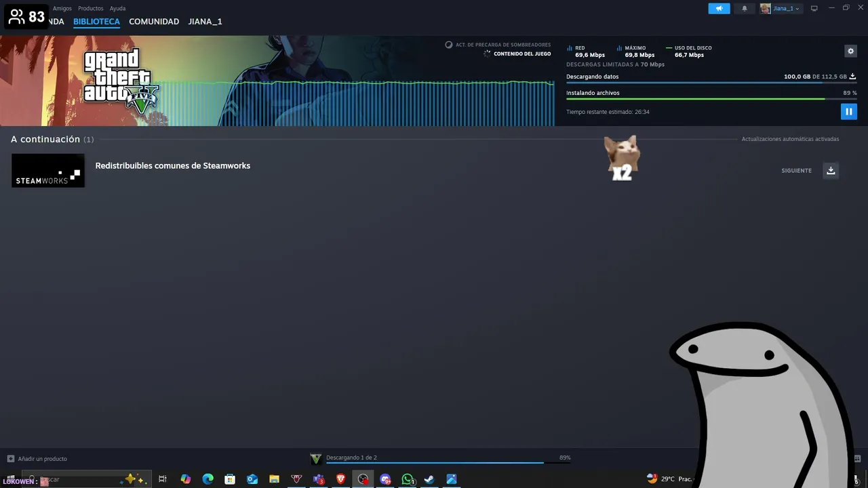
Task: Click the 29°C weather widget
Action: [x=669, y=479]
